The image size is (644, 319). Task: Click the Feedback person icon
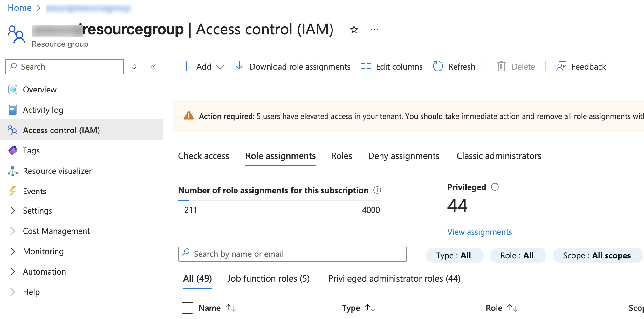[x=561, y=66]
